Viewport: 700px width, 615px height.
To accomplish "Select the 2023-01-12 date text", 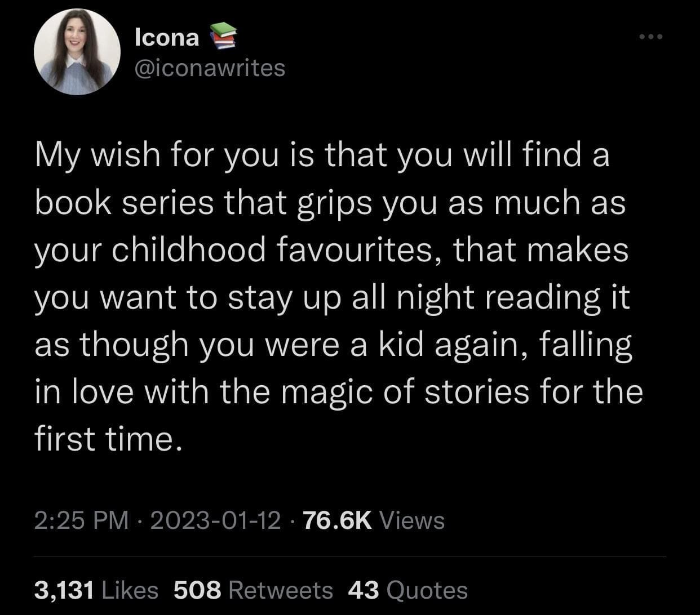I will [215, 520].
